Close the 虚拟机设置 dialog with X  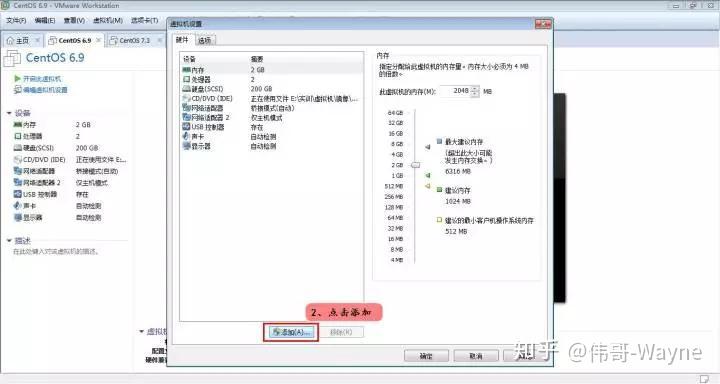(543, 24)
